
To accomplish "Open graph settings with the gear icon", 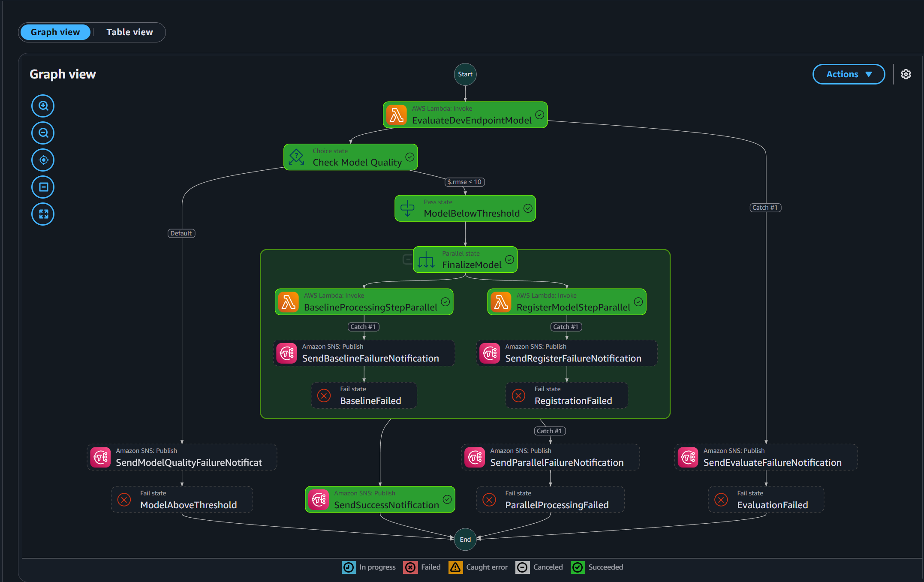I will point(906,74).
